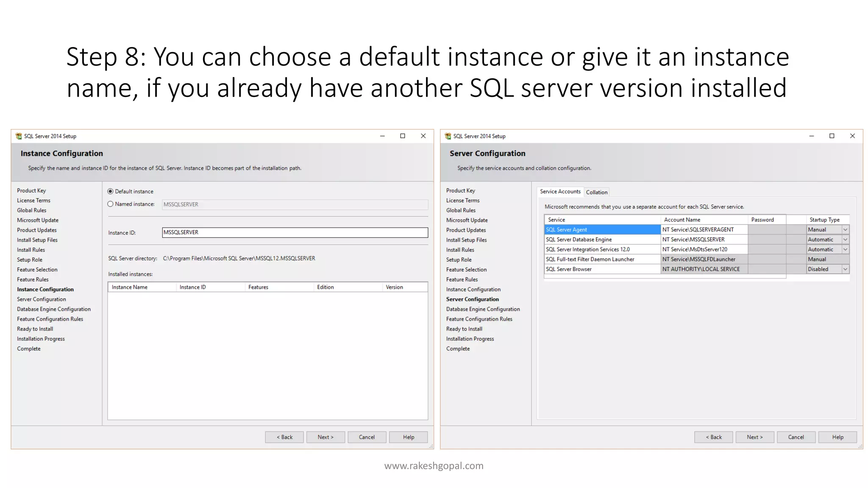The width and height of the screenshot is (868, 488).
Task: Click Cancel in Server Configuration window
Action: point(796,437)
